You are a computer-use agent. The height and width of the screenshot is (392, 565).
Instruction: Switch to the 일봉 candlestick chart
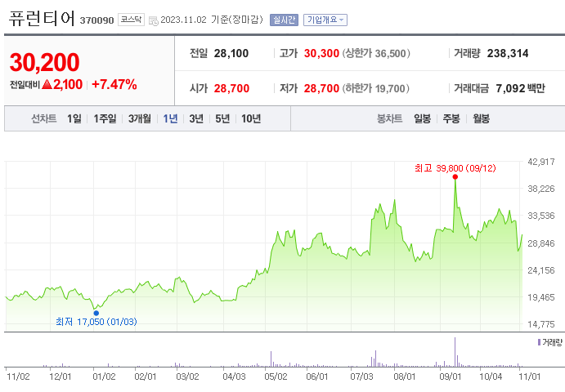422,118
